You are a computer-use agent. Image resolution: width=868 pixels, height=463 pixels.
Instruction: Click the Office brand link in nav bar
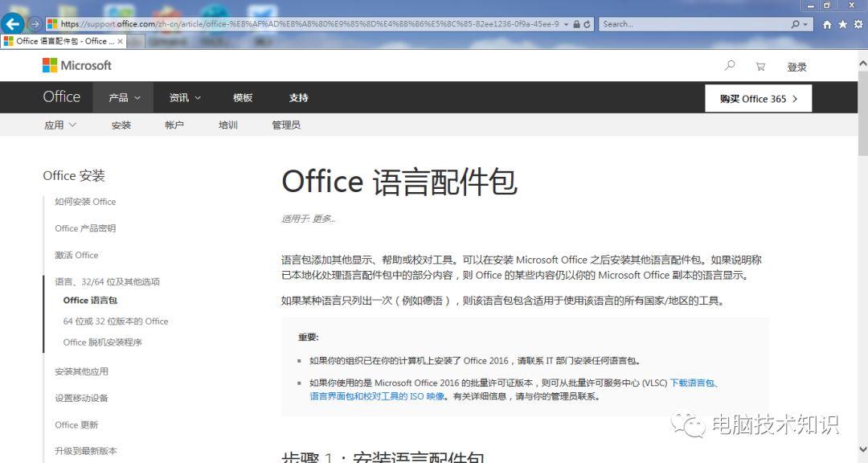pyautogui.click(x=61, y=97)
